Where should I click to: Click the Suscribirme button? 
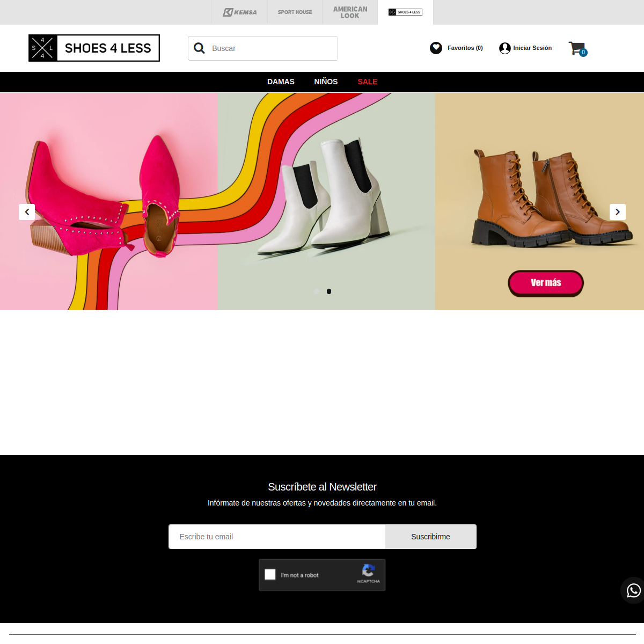431,537
